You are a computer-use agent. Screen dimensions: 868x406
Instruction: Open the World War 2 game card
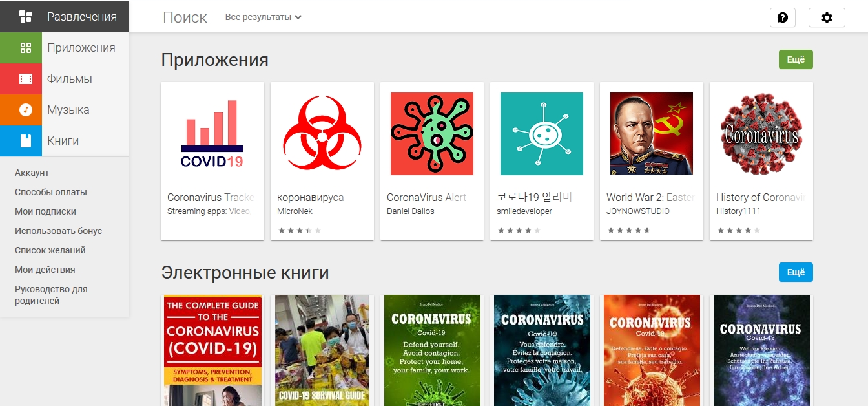(652, 161)
